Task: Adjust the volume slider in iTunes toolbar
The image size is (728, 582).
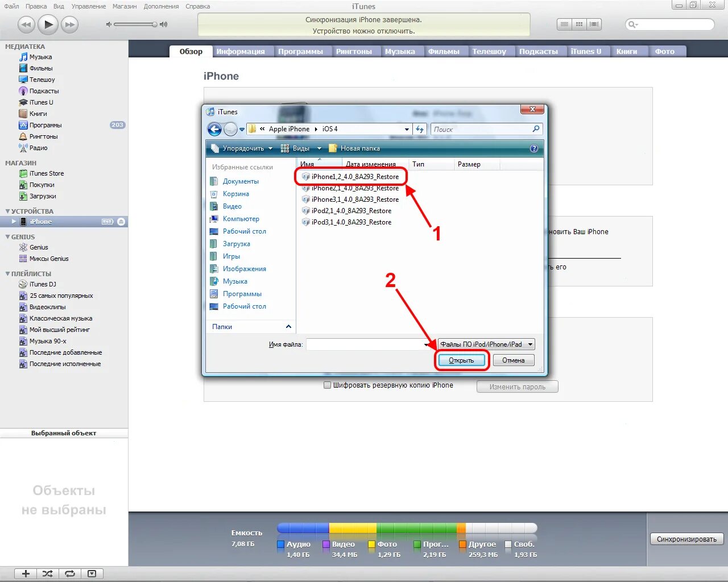Action: pos(136,24)
